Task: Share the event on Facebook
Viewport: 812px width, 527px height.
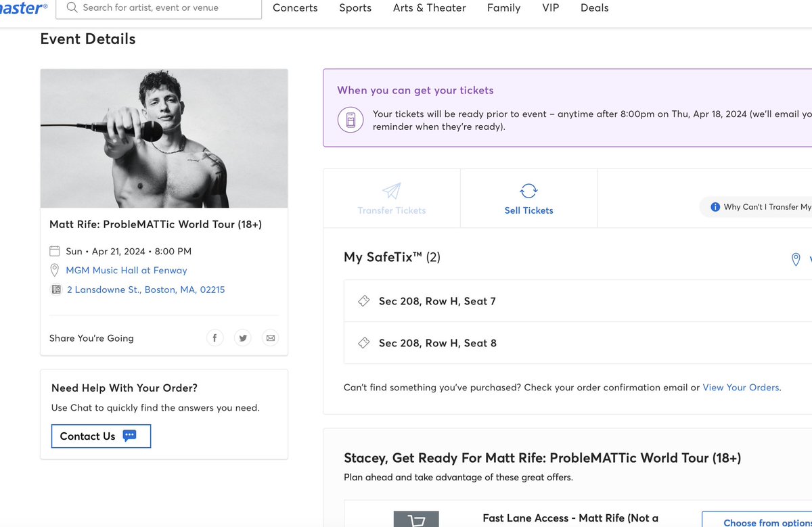Action: pyautogui.click(x=215, y=338)
